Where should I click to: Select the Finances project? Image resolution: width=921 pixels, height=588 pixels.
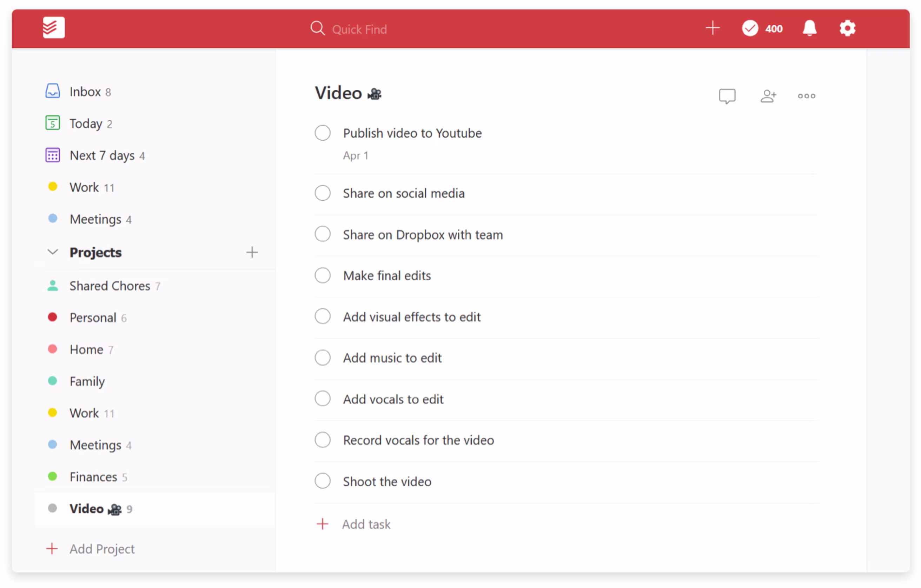pos(93,477)
